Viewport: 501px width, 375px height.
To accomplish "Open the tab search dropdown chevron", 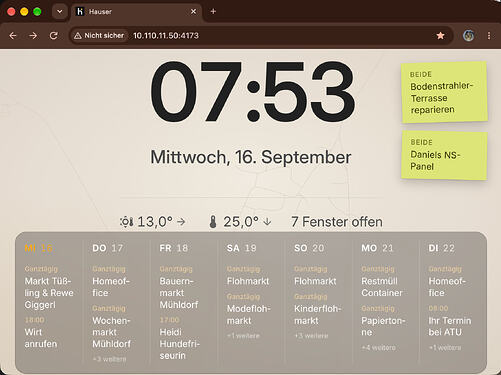I will point(60,12).
